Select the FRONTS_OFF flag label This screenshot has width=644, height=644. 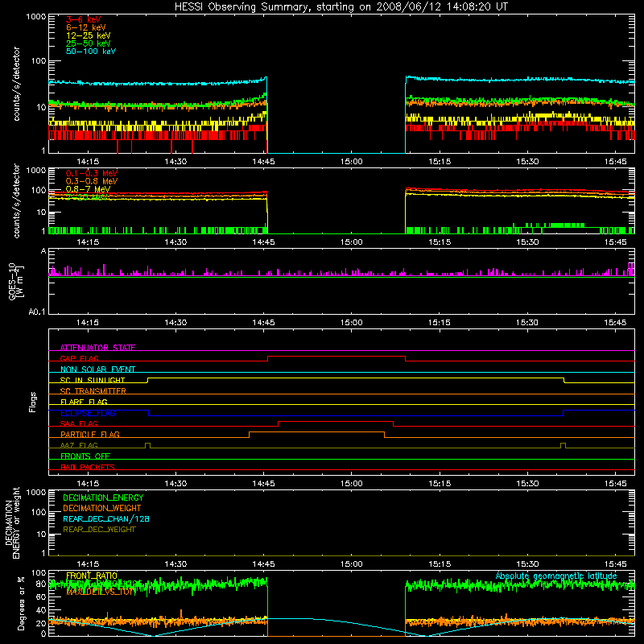coord(85,456)
